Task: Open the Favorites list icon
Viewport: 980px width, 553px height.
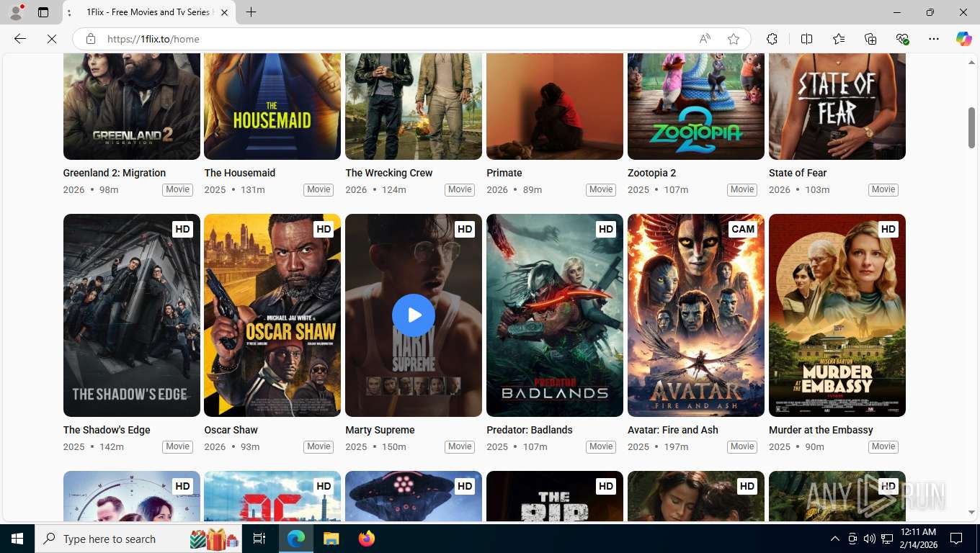Action: pos(839,39)
